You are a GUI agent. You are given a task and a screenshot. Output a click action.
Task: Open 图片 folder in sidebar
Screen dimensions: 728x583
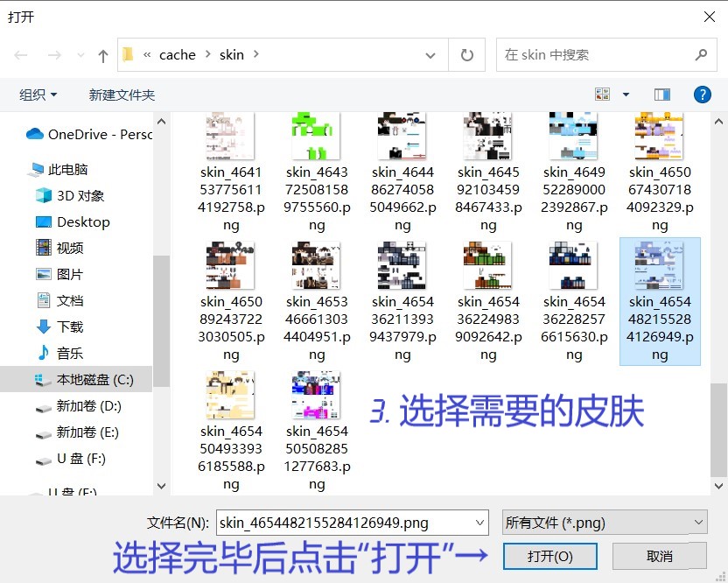tap(59, 274)
